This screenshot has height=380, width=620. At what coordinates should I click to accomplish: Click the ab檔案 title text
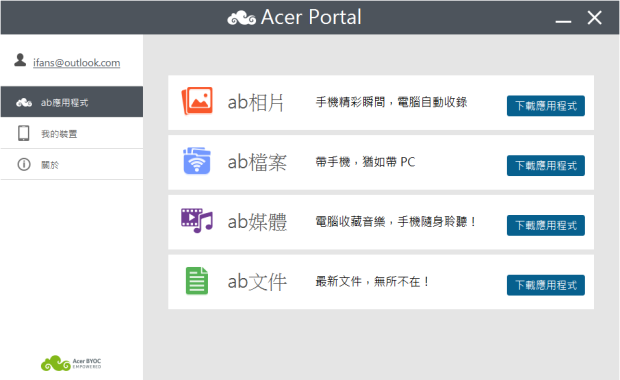pos(257,162)
